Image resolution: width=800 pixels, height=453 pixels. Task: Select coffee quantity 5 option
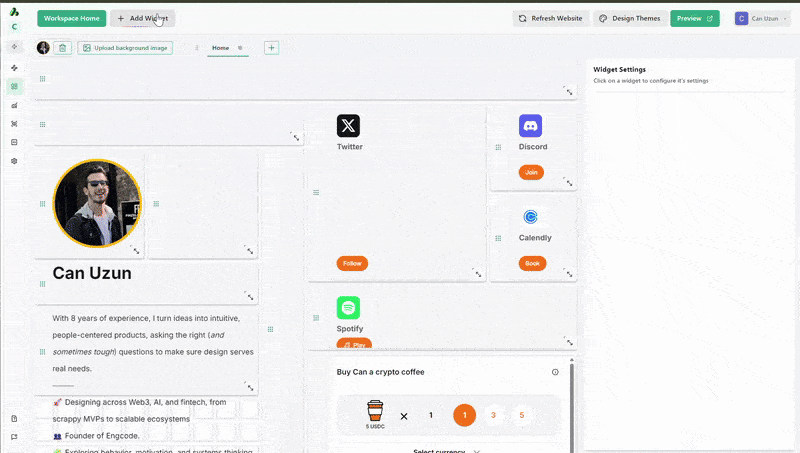point(521,415)
